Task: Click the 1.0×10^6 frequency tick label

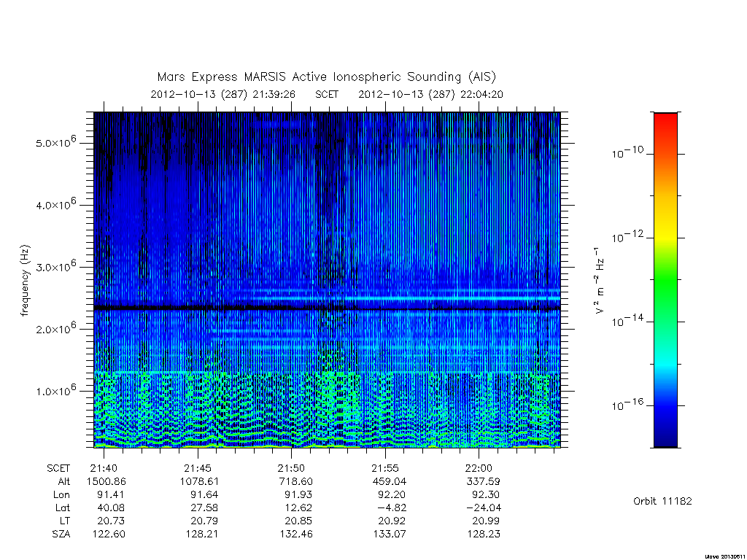Action: [55, 390]
